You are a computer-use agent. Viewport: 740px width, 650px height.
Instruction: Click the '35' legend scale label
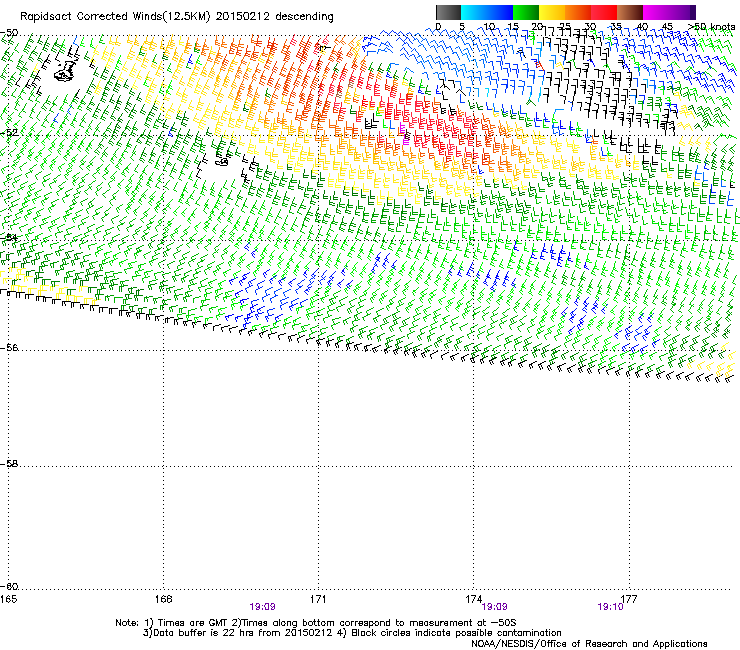click(x=616, y=27)
